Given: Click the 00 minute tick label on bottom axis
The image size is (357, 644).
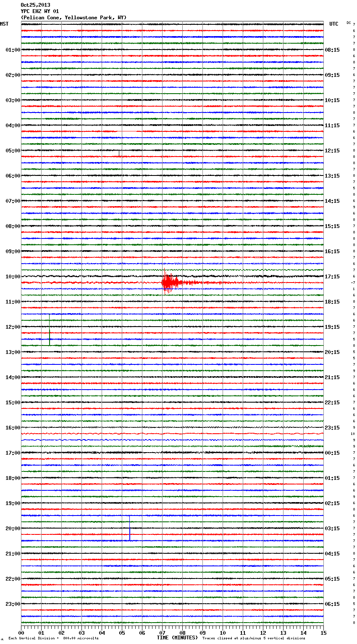Looking at the screenshot, I should [x=21, y=633].
